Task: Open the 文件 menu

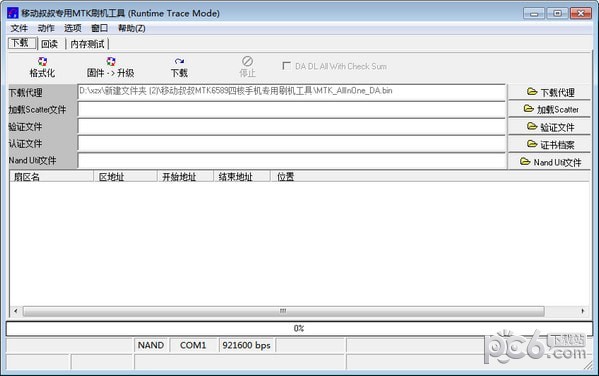Action: click(x=19, y=28)
